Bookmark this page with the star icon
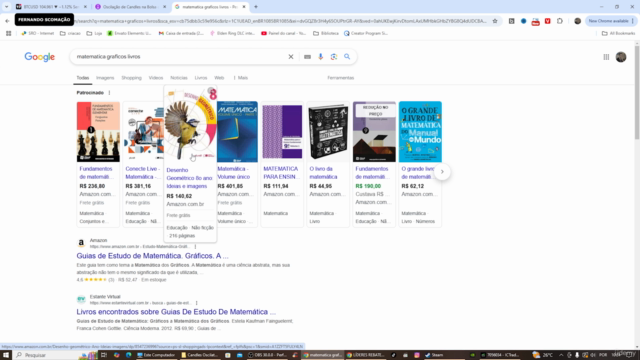640x360 pixels. point(495,21)
